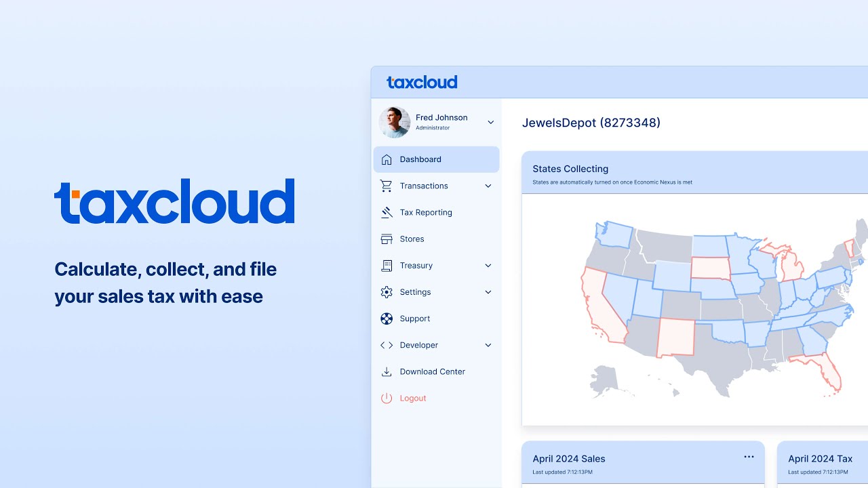
Task: Click the Administrator role label
Action: click(x=433, y=128)
